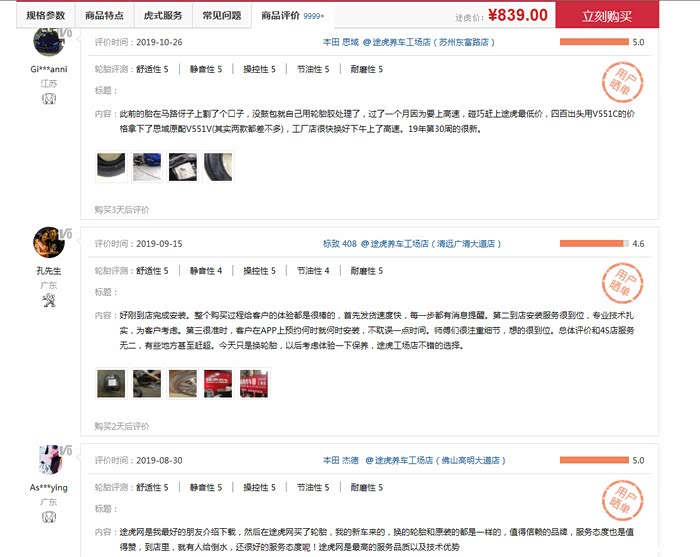Open the 本田 杰德 car model link
This screenshot has height=557, width=700.
point(341,460)
